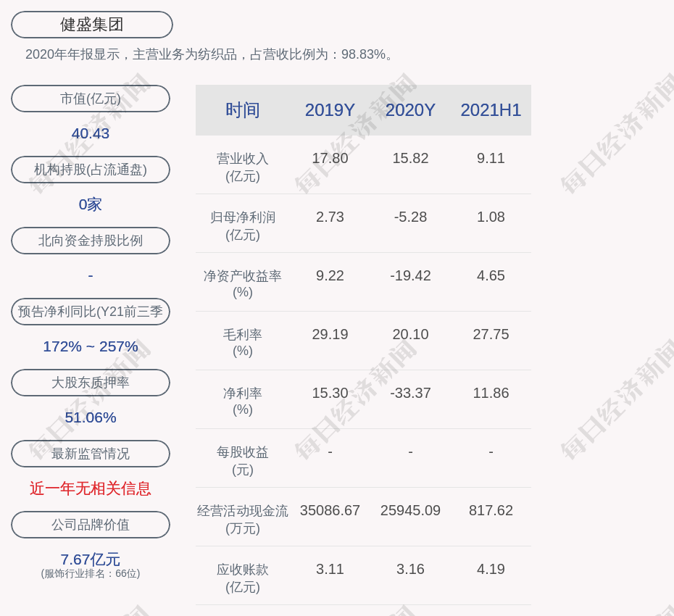Click cash flow value 817.62

point(491,510)
